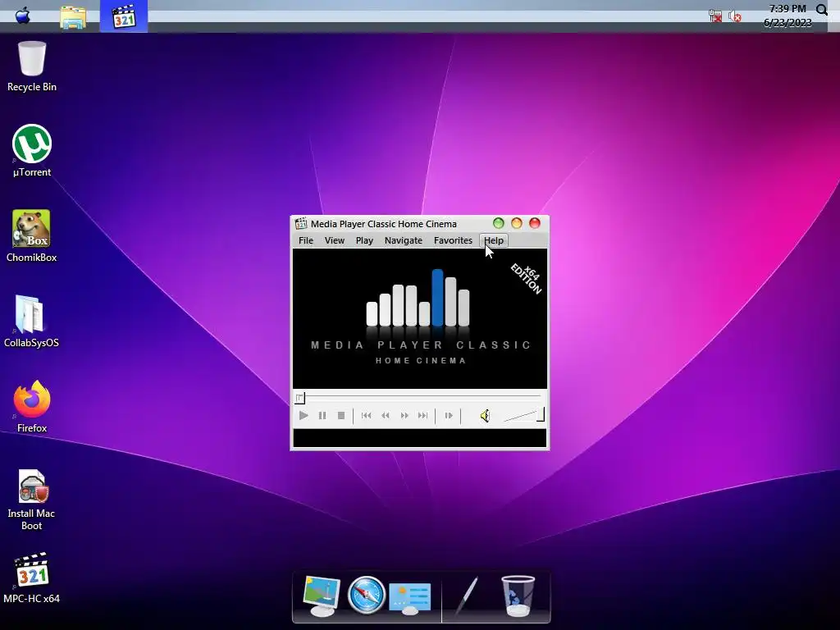Click the seek bar thumb in player

click(300, 398)
